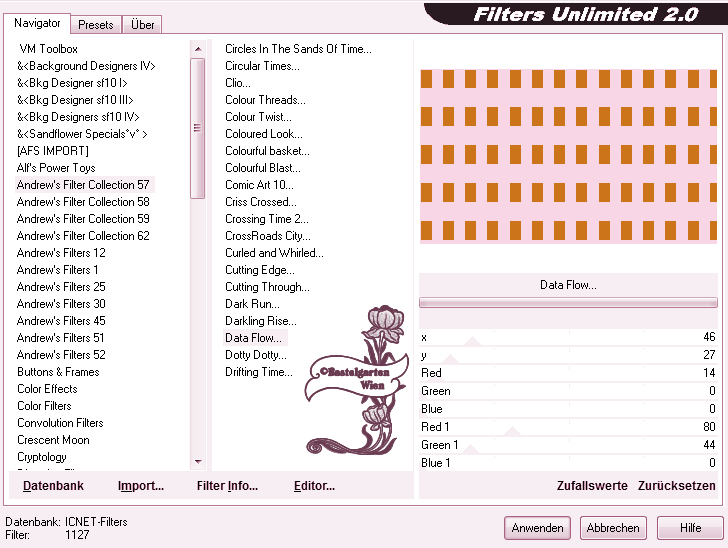Screen dimensions: 728x548
Task: Click Datenbank button
Action: coord(53,486)
